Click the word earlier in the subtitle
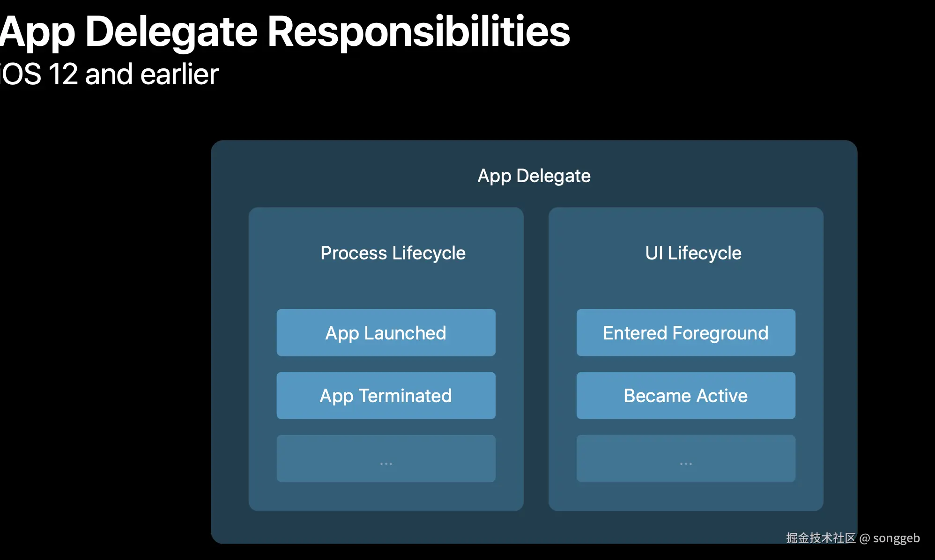 179,74
